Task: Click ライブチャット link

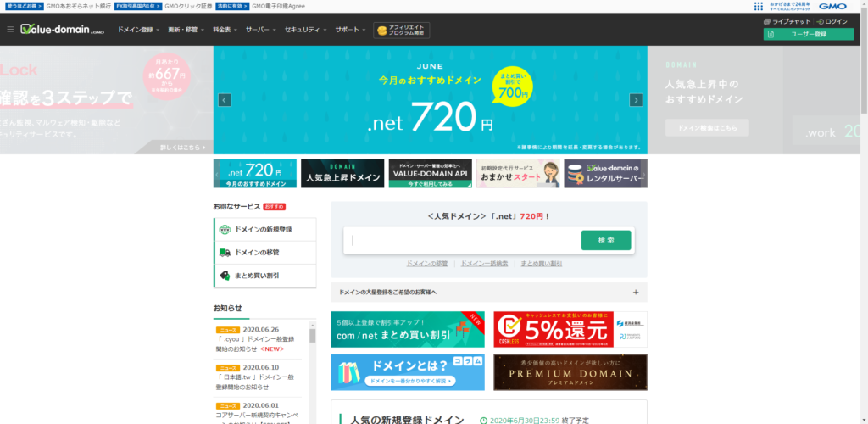Action: click(792, 21)
